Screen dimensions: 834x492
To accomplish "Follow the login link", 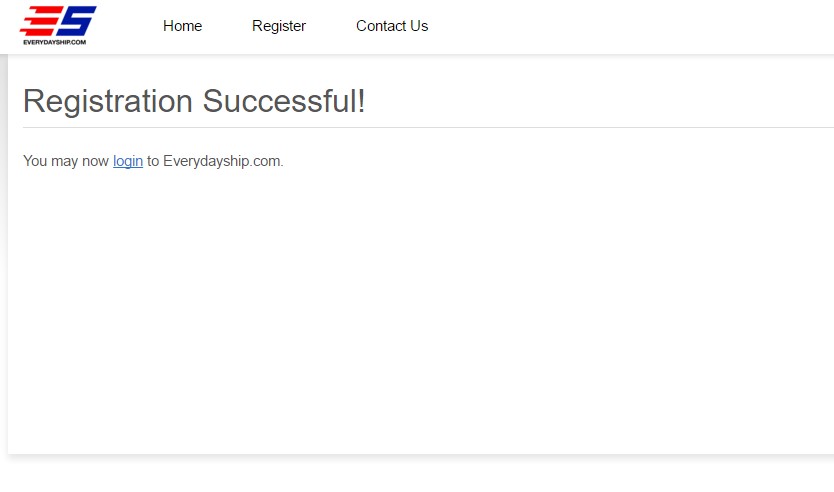I will [128, 161].
